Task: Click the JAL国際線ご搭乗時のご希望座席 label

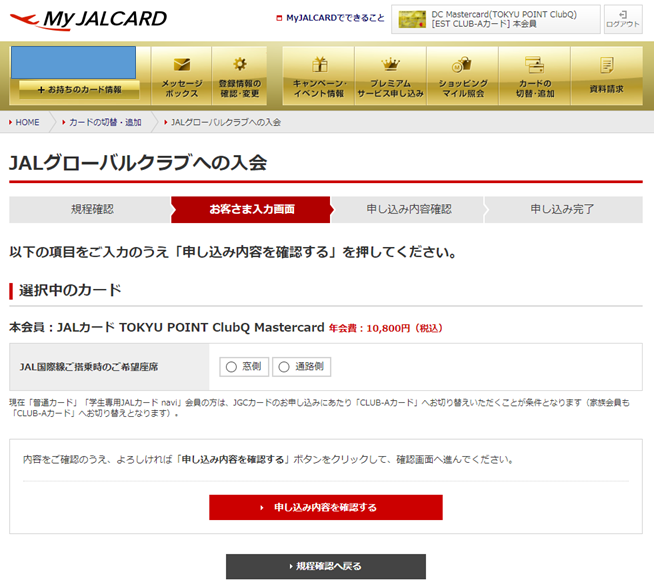Action: [x=89, y=367]
